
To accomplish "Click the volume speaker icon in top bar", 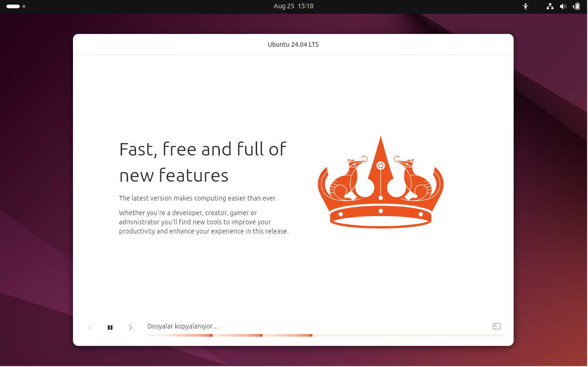I will [x=563, y=6].
